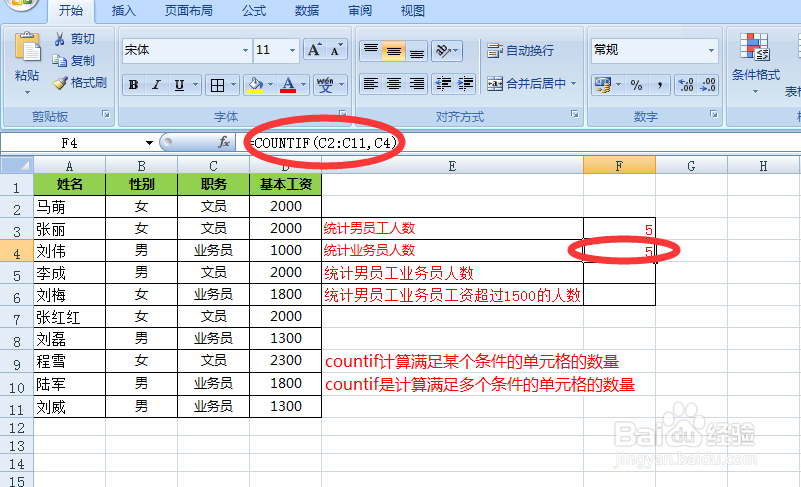This screenshot has width=801, height=487.
Task: Apply yellow fill color bucket
Action: pyautogui.click(x=255, y=85)
